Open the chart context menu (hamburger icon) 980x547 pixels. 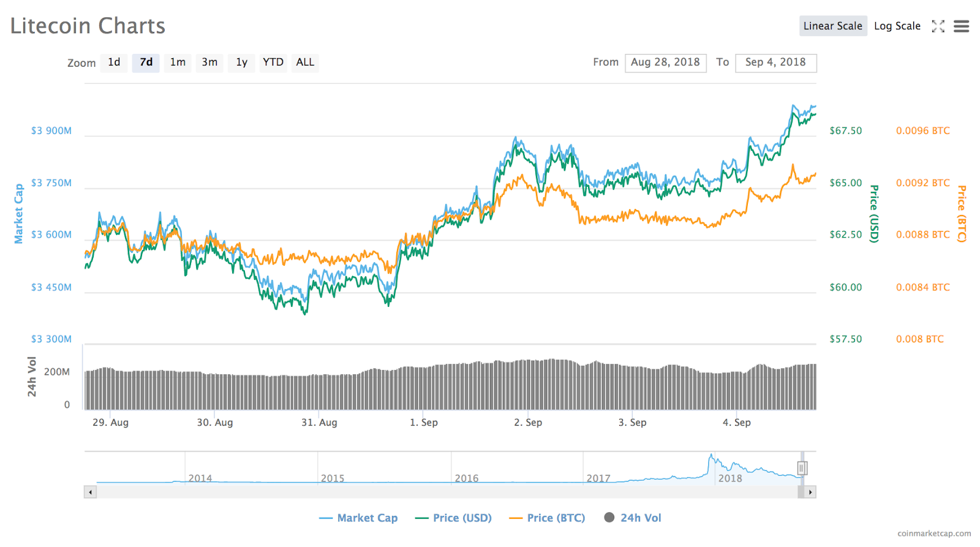[x=962, y=26]
